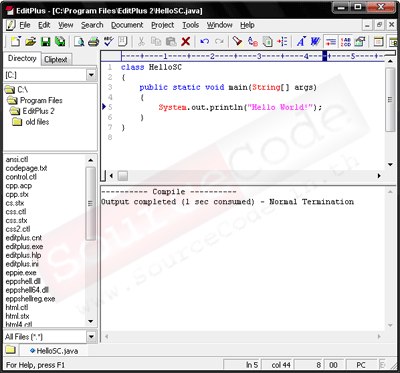Open the Project menu
Image resolution: width=400 pixels, height=373 pixels.
(163, 25)
